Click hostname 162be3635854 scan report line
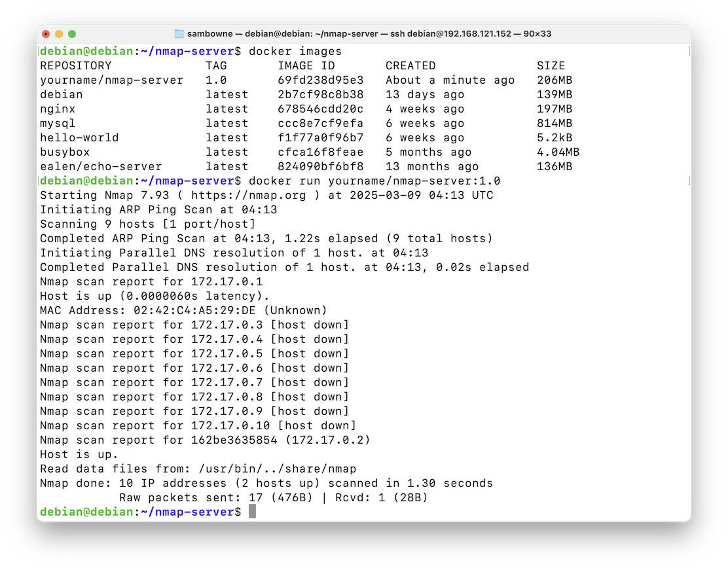Viewport: 728px width, 570px height. coord(205,440)
